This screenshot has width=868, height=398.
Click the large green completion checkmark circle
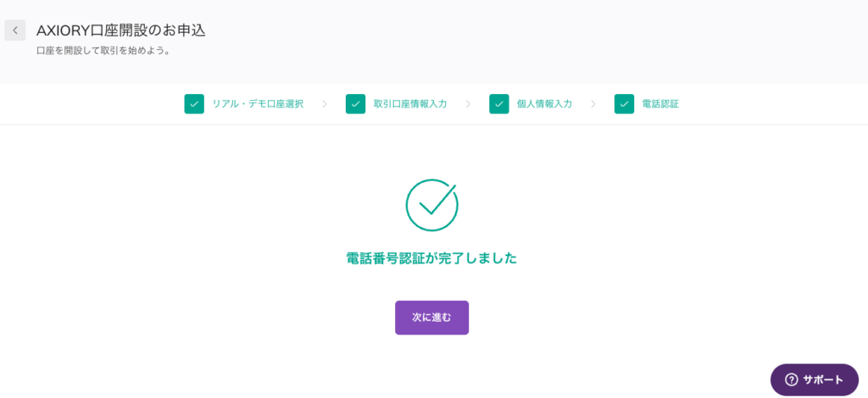[431, 205]
